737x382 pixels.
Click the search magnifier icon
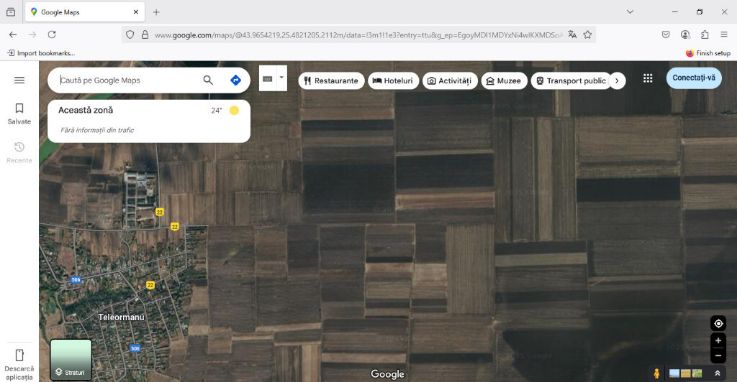pos(208,80)
